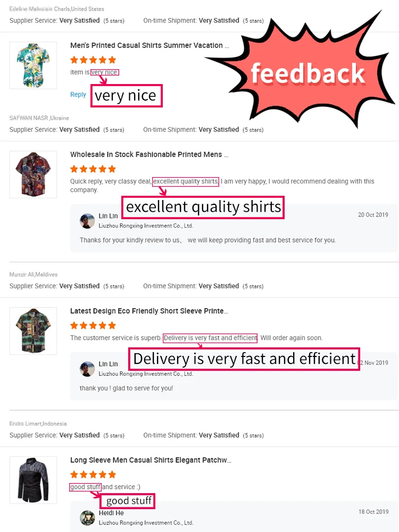The width and height of the screenshot is (399, 532).
Task: Open Latest Design Eco Friendly Short Sleeve title
Action: pos(149,311)
